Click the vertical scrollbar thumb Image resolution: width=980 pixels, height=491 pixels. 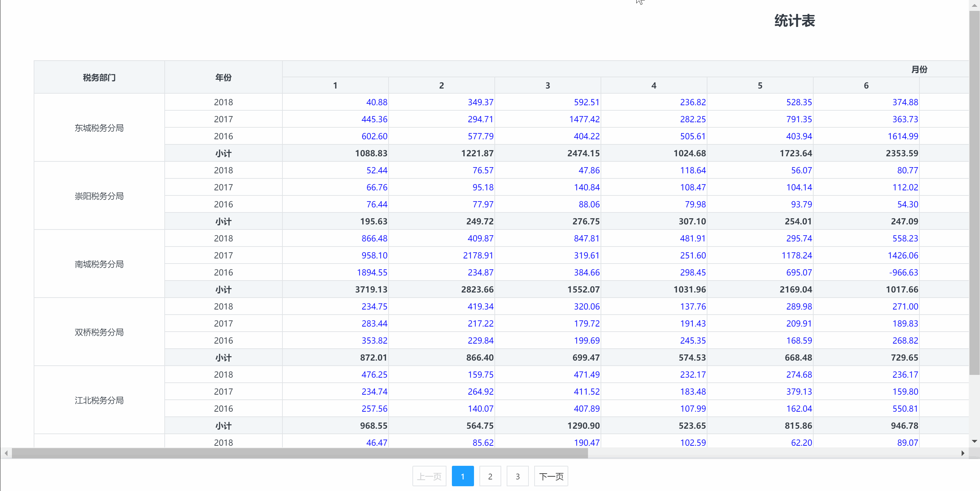[974, 192]
